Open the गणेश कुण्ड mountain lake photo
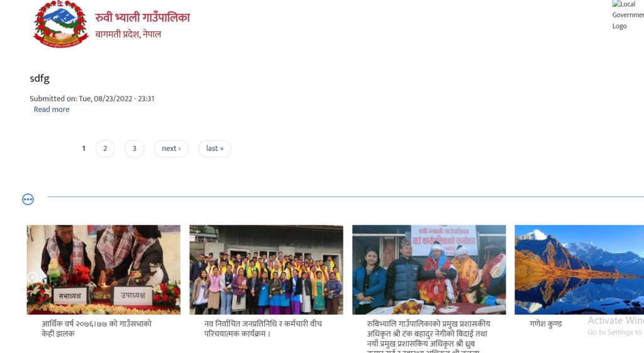644x353 pixels. click(579, 269)
